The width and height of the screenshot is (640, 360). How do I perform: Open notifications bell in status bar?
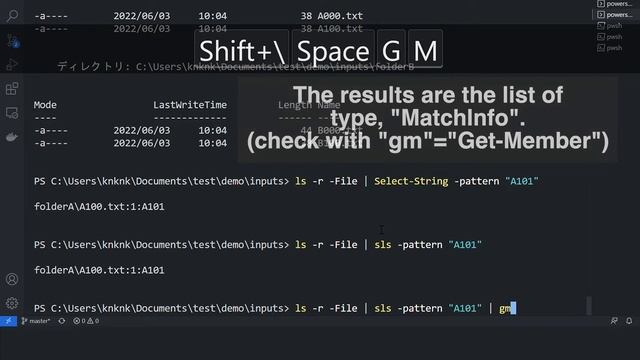pyautogui.click(x=629, y=321)
